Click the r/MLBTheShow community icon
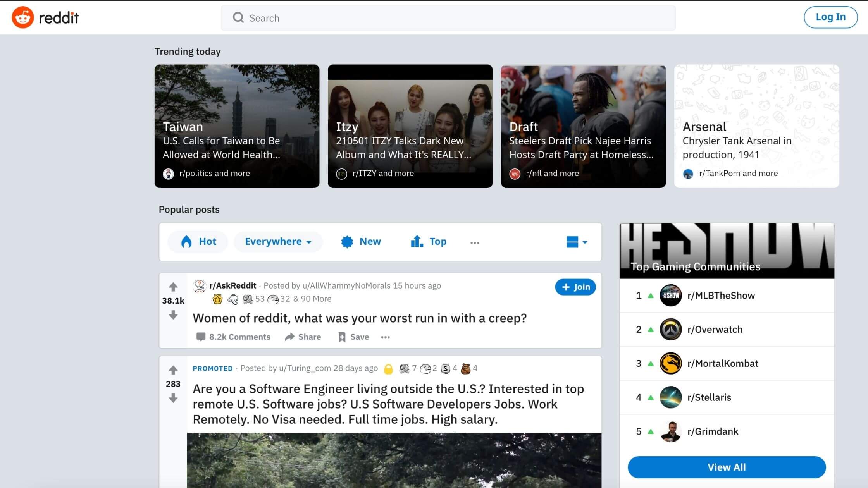Image resolution: width=868 pixels, height=488 pixels. coord(670,296)
